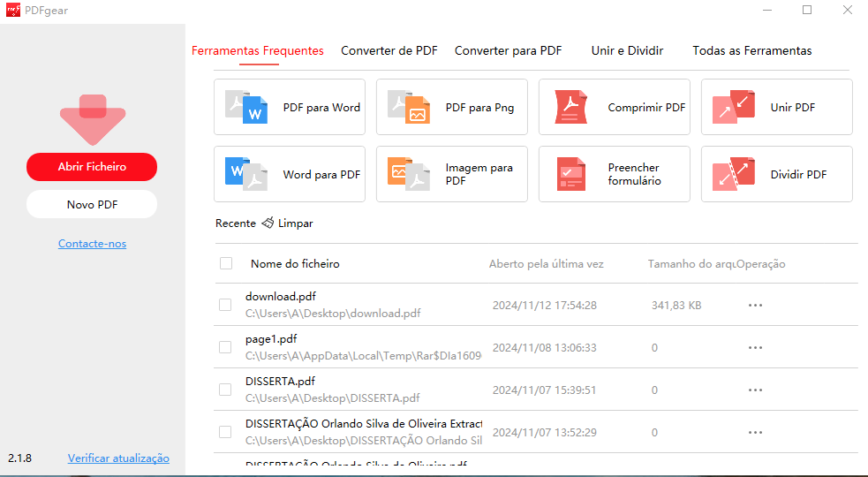
Task: Click the Unir PDF merge icon
Action: (734, 107)
